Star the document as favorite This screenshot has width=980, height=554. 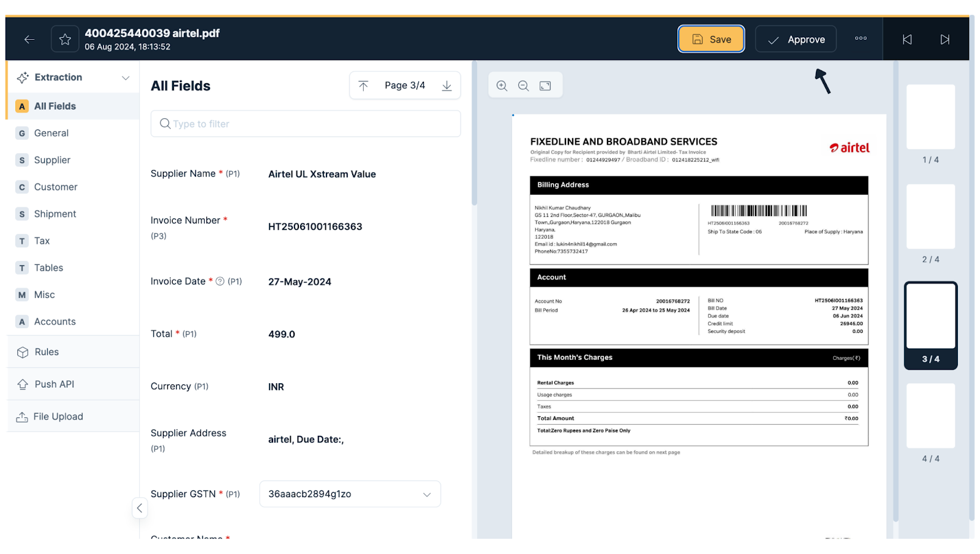click(x=65, y=39)
